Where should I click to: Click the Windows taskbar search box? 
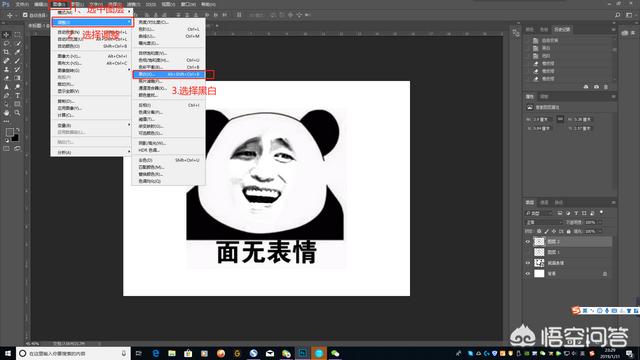(x=73, y=353)
